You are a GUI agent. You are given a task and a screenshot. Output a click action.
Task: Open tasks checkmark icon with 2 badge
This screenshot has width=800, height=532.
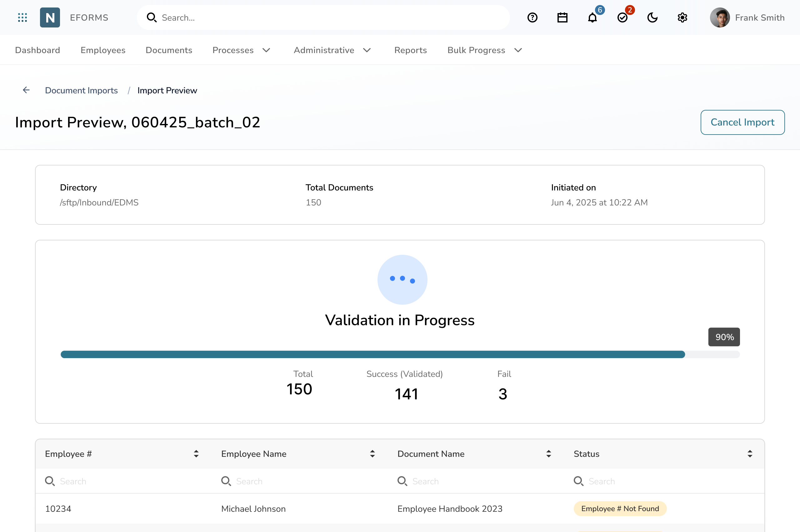tap(622, 17)
